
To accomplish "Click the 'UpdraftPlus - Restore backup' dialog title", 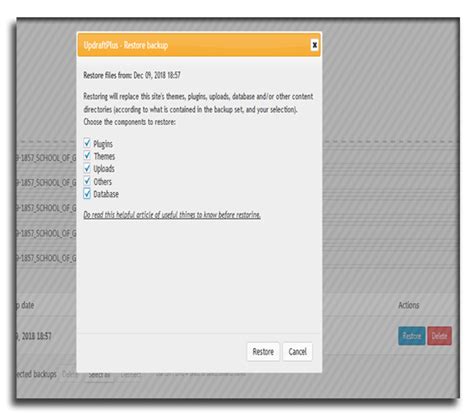I will tap(126, 45).
